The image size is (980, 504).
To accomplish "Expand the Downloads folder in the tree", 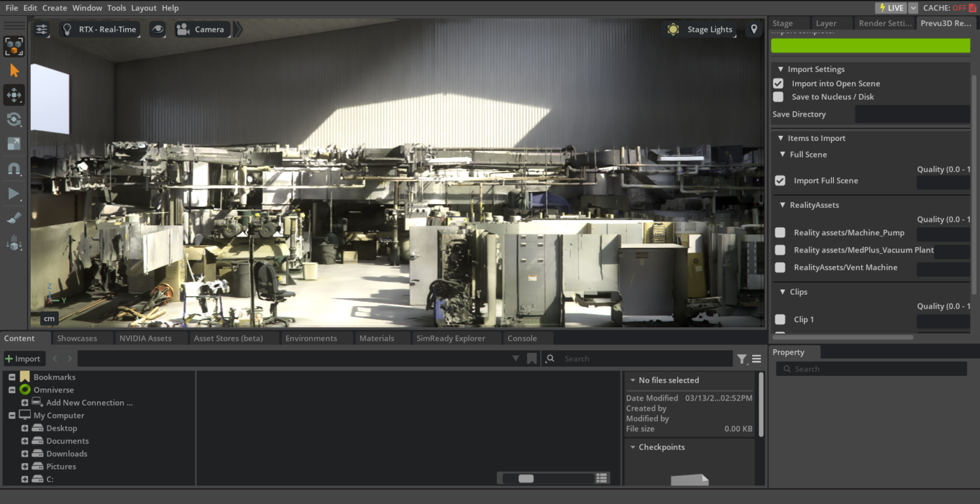I will (25, 454).
